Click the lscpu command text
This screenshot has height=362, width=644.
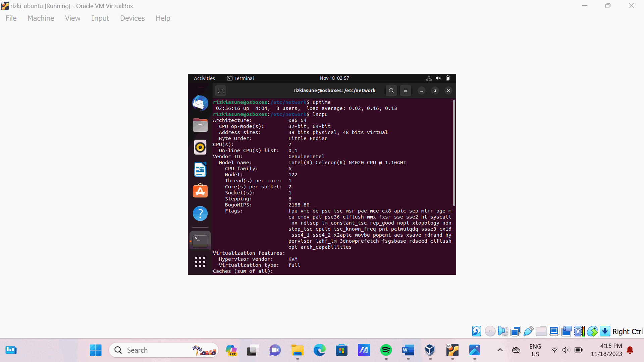click(320, 114)
